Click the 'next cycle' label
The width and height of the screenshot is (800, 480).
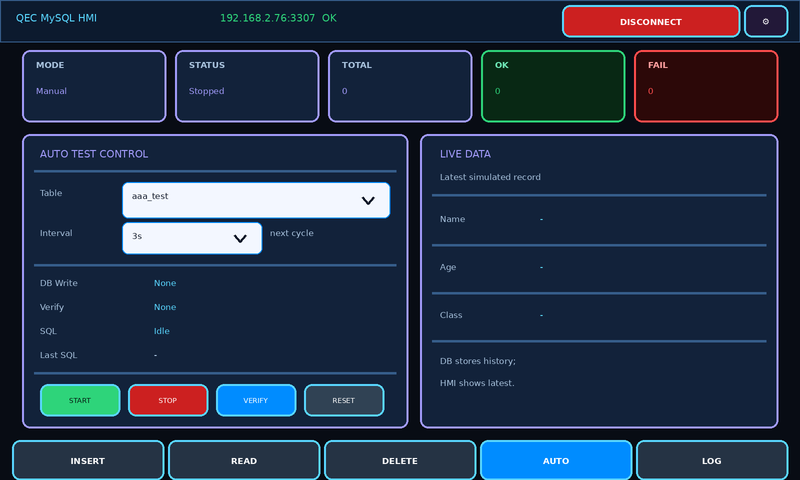(x=292, y=233)
